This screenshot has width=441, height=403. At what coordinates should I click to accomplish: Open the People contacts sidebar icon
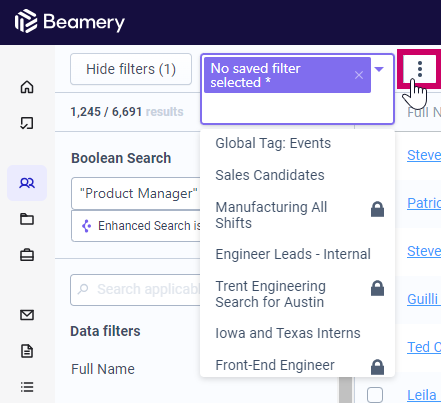(27, 183)
